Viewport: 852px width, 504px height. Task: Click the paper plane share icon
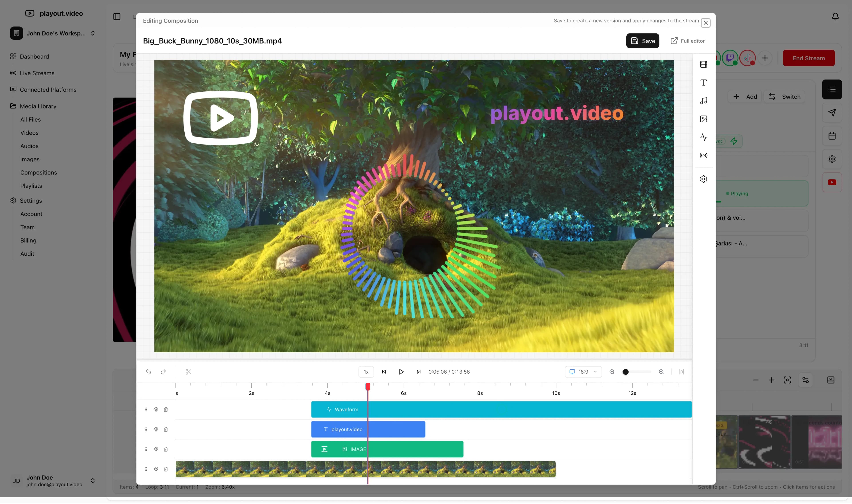tap(832, 112)
